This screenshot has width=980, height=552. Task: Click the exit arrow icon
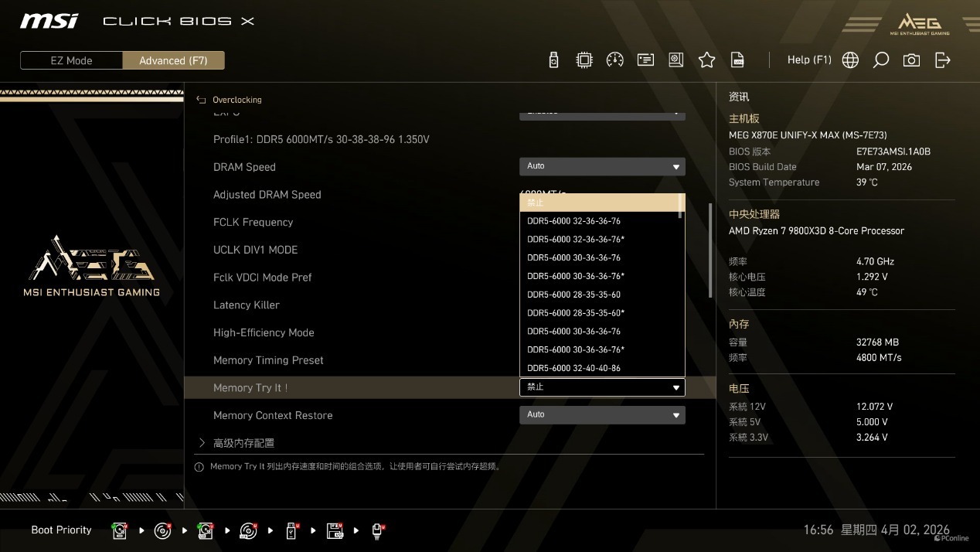pos(943,60)
